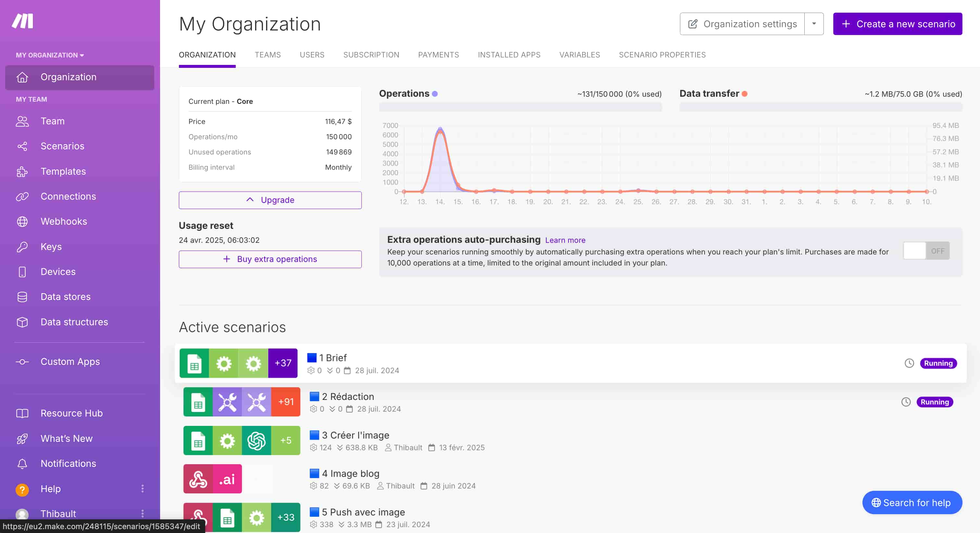Screen dimensions: 980x533
Task: Click Search for help button
Action: [x=912, y=503]
